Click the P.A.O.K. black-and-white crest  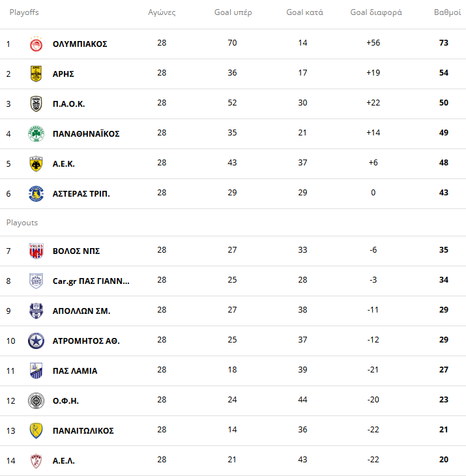pyautogui.click(x=36, y=104)
